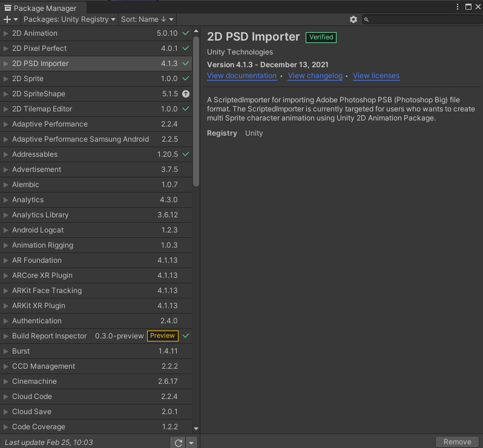
Task: Open the Sort: Name dropdown
Action: click(x=147, y=19)
